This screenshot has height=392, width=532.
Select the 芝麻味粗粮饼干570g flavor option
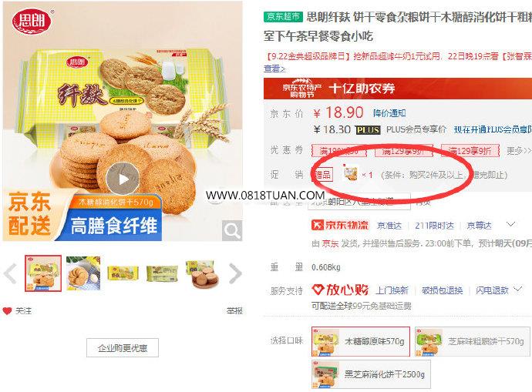click(473, 341)
